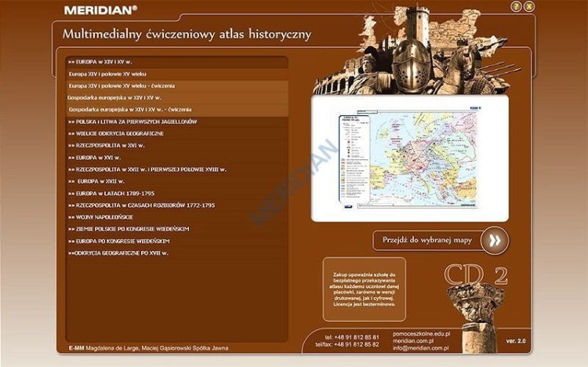Click Przejdź do wybranej mapy button
This screenshot has height=367, width=588.
click(427, 240)
